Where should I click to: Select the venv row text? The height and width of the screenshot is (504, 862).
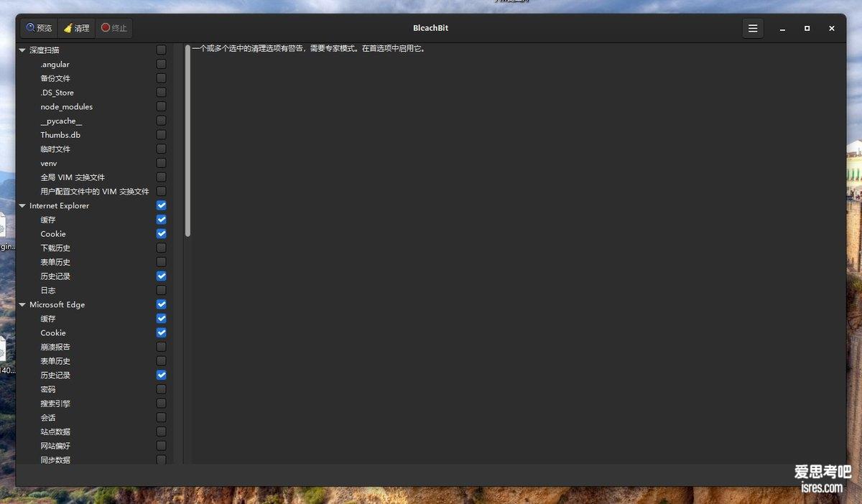[49, 164]
